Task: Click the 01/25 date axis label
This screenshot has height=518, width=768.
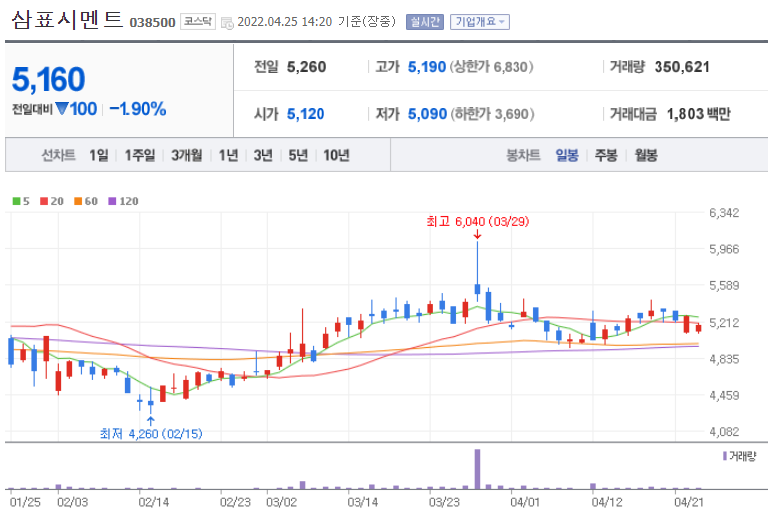Action: tap(25, 502)
